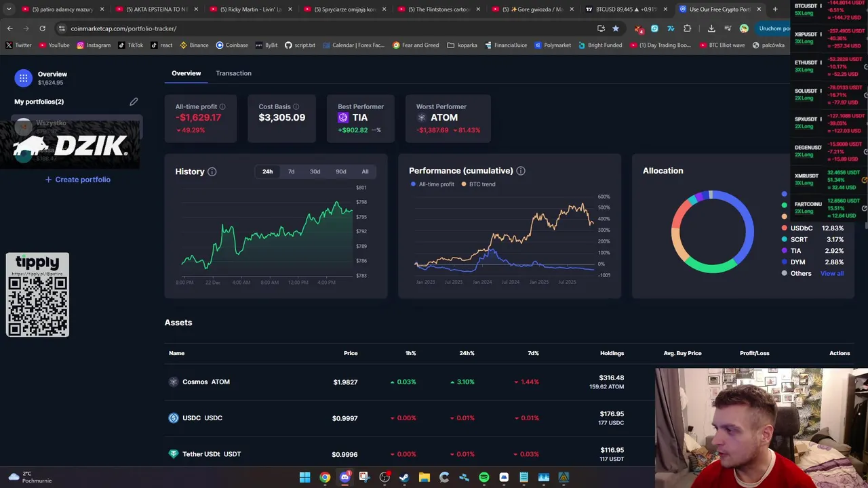
Task: Select the 7d history range
Action: point(292,171)
